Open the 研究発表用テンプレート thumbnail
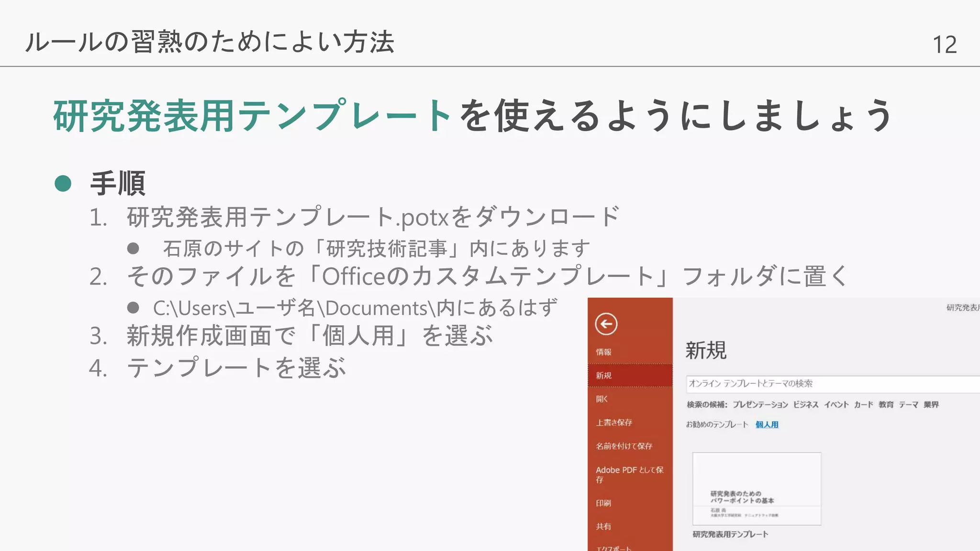The image size is (980, 551). tap(757, 489)
